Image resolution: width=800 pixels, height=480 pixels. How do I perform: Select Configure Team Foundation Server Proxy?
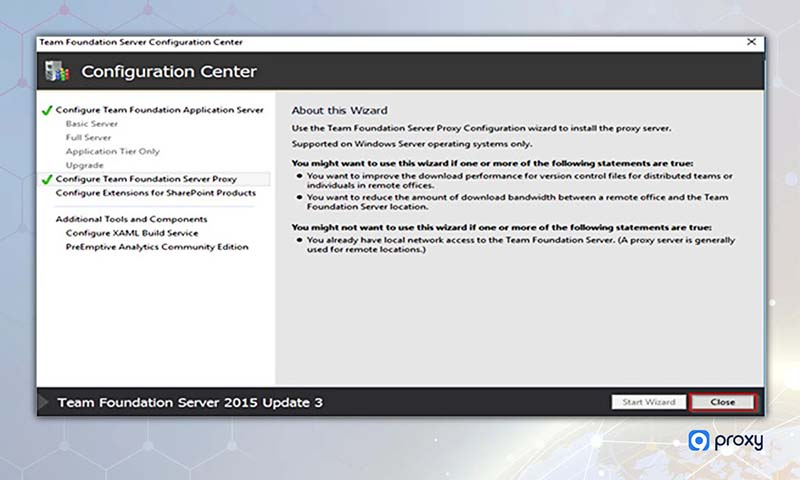(x=146, y=179)
